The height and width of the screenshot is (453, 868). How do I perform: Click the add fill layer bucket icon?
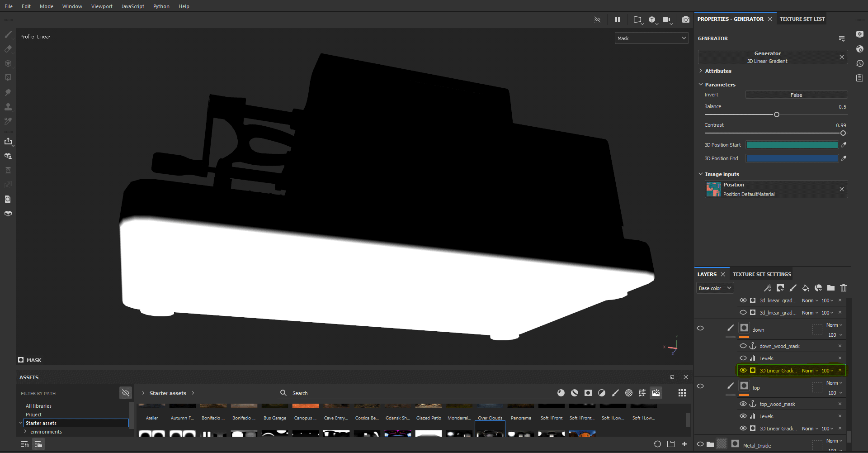[x=806, y=288]
